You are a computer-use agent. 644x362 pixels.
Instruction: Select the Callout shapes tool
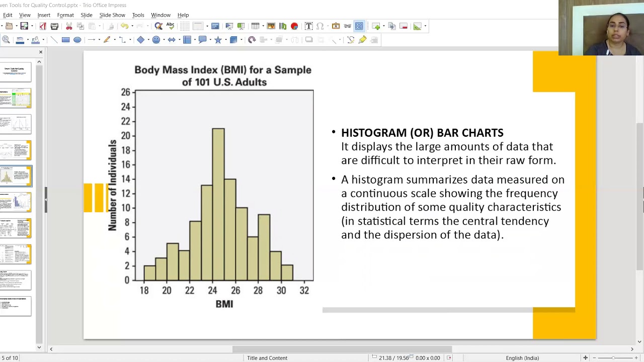pyautogui.click(x=202, y=40)
